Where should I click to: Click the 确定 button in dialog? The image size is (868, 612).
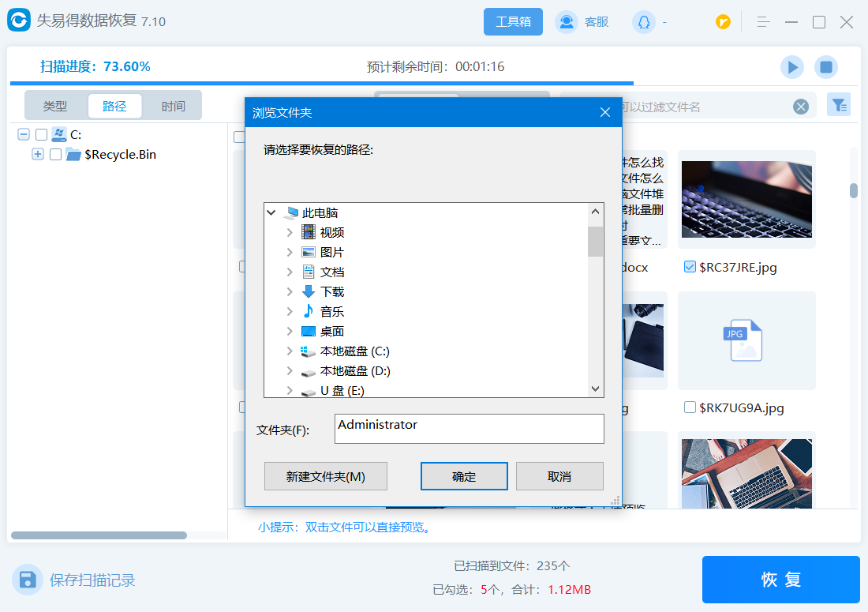(x=464, y=477)
